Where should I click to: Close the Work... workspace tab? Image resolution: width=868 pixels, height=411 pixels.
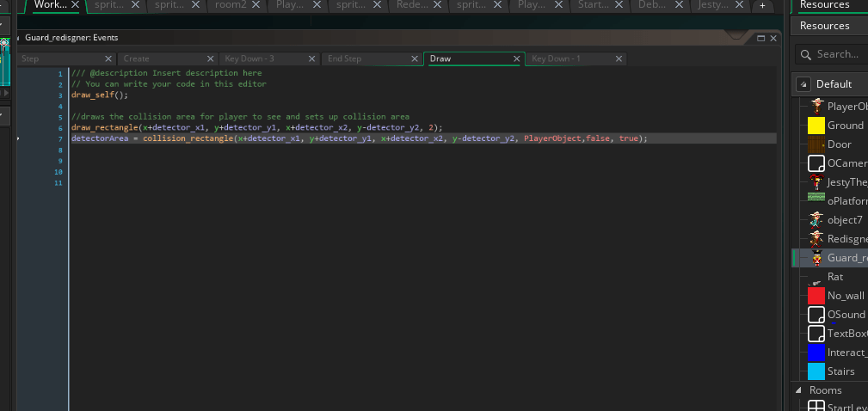click(76, 5)
